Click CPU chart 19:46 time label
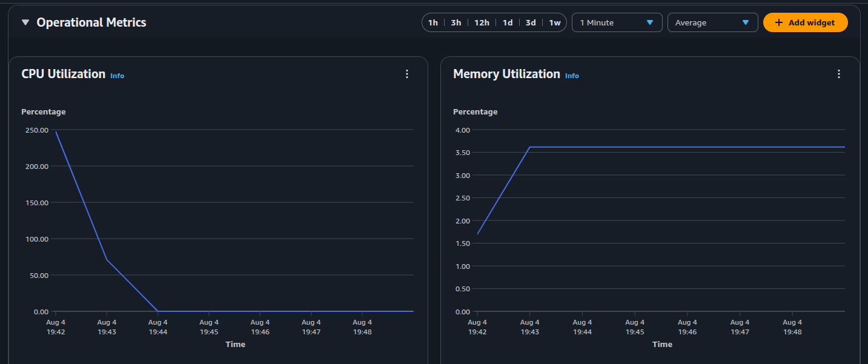This screenshot has width=868, height=364. pos(260,327)
